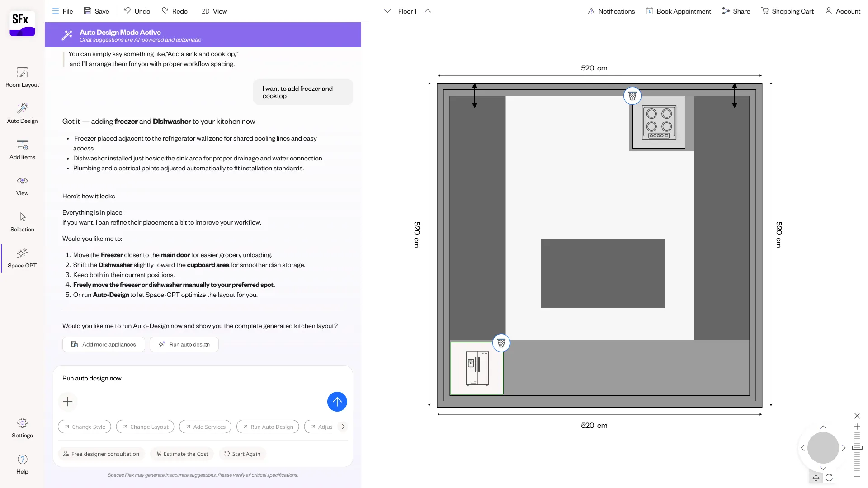Go to the upper floor with up chevron
Screen dimensions: 868x488
pyautogui.click(x=428, y=11)
